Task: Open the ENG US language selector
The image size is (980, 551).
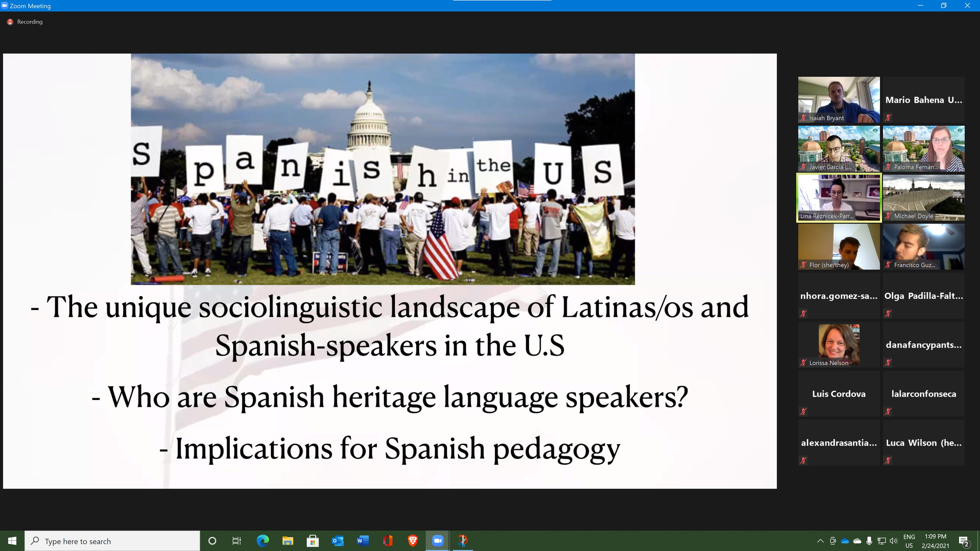Action: pyautogui.click(x=909, y=541)
